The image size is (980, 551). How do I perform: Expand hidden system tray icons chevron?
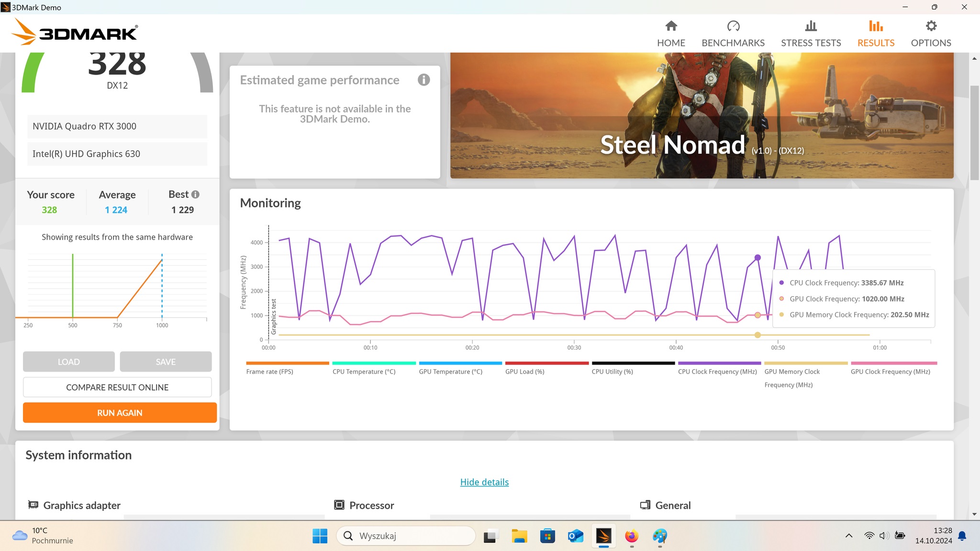pyautogui.click(x=849, y=536)
